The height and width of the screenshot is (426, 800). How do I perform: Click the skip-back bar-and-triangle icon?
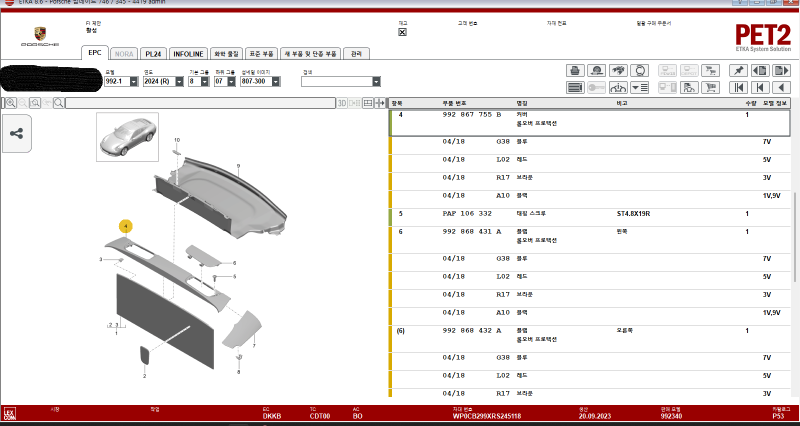[x=760, y=88]
